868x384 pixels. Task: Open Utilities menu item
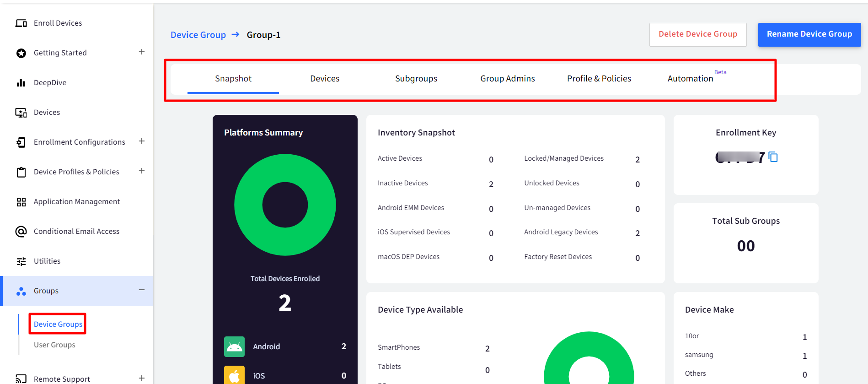(x=47, y=261)
